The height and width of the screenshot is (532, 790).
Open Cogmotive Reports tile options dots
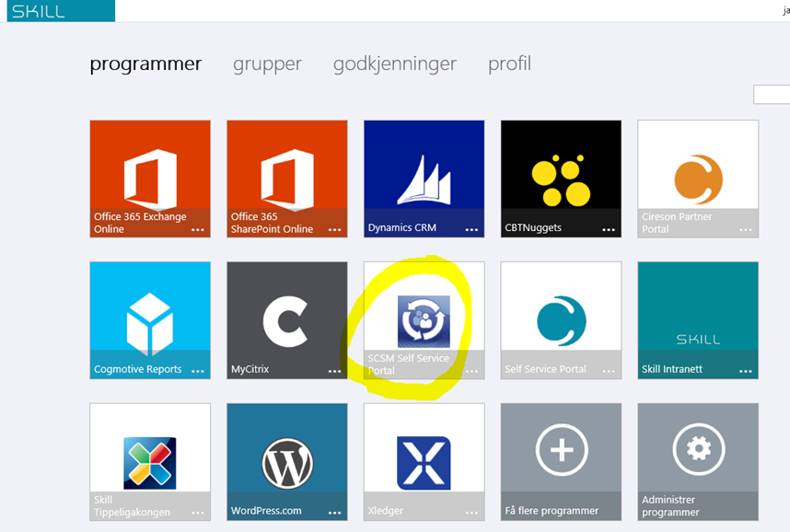pos(198,371)
